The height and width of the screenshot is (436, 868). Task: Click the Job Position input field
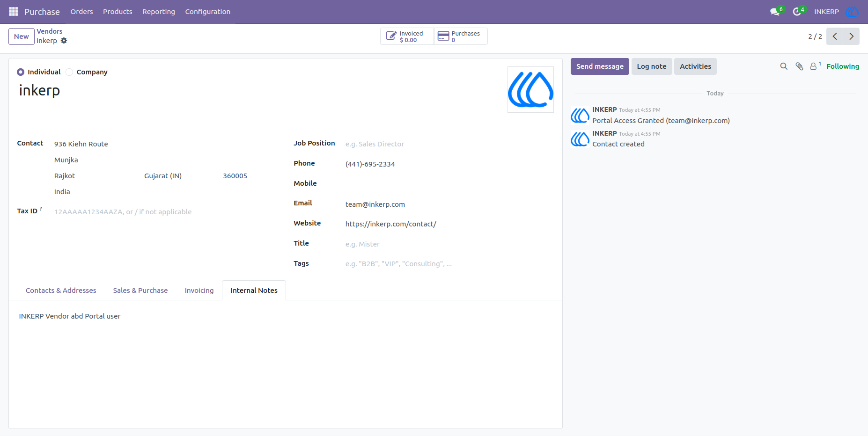(449, 144)
